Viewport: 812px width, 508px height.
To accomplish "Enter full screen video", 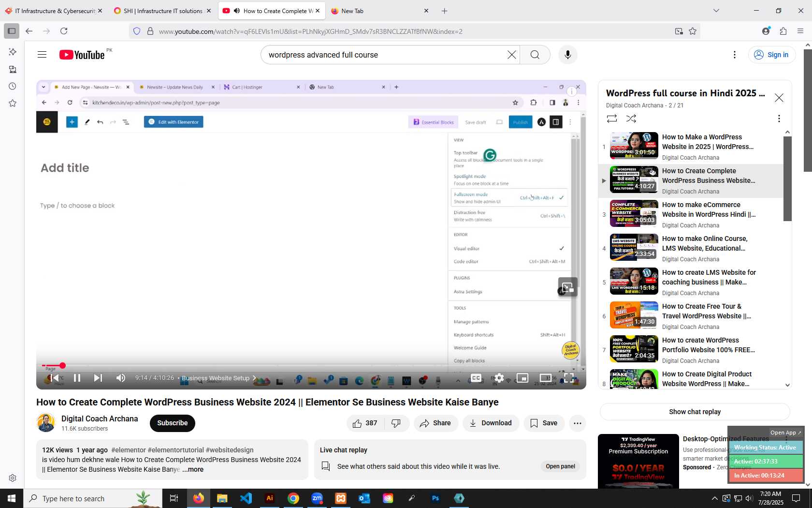I will (569, 378).
